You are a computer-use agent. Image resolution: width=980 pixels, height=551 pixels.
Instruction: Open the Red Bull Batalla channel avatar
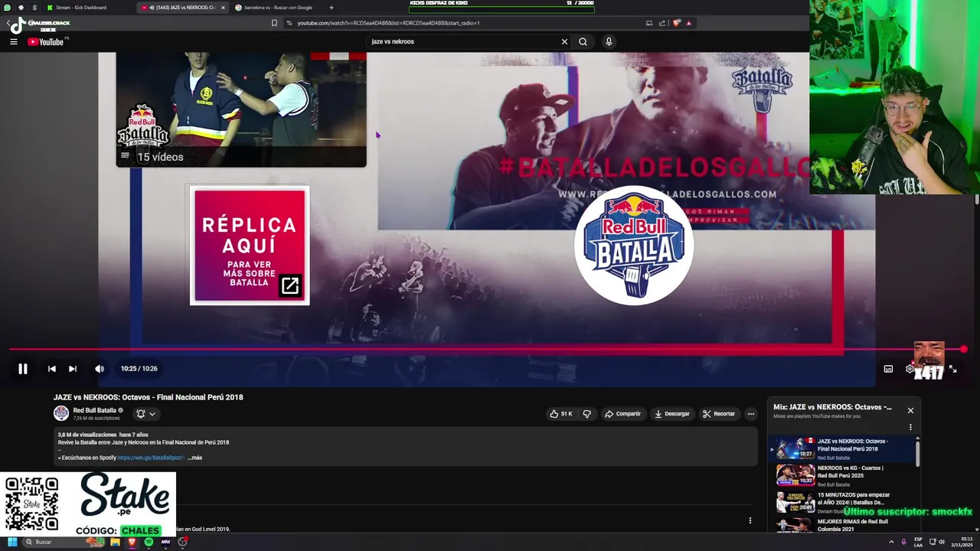61,414
